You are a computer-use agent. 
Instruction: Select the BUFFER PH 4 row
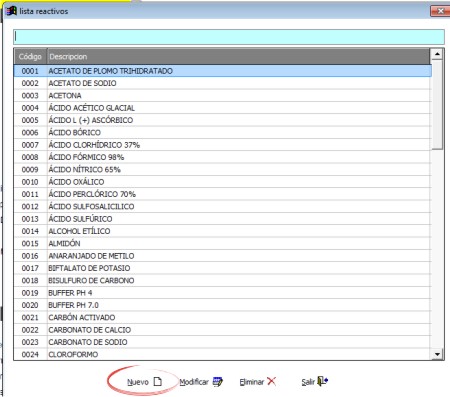point(222,293)
